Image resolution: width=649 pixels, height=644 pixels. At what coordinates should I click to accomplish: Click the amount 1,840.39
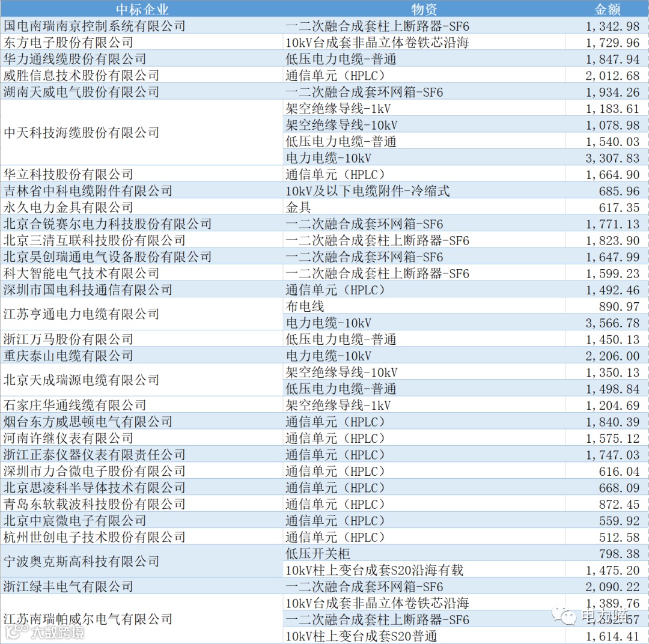[612, 422]
